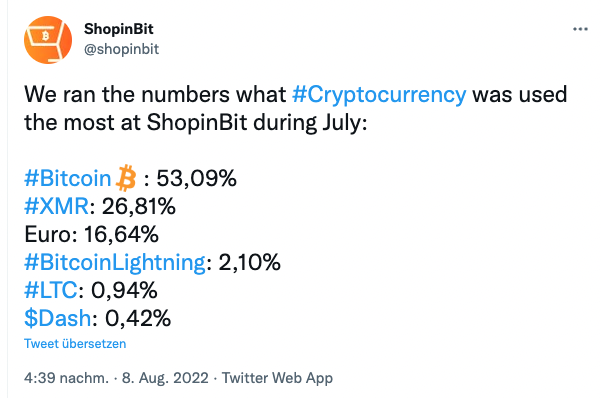Click the 4:39 nachm. timestamp

(x=66, y=378)
